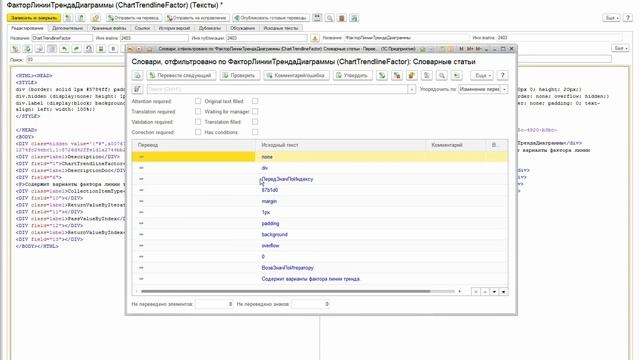Image resolution: width=640 pixels, height=360 pixels.
Task: Open the 'Еще' menu in the main window
Action: [611, 18]
